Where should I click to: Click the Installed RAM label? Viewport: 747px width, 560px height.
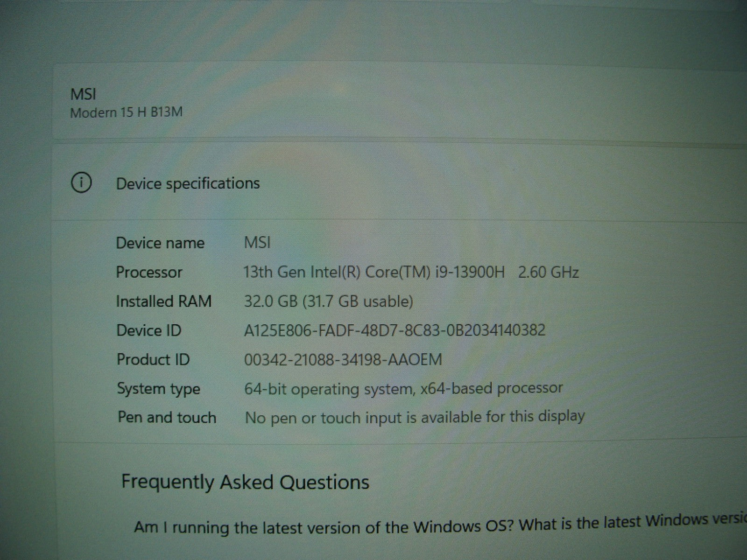point(163,301)
